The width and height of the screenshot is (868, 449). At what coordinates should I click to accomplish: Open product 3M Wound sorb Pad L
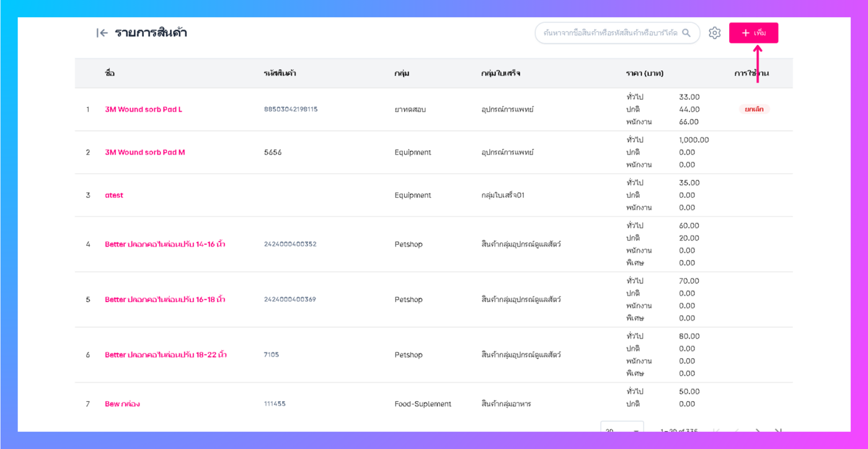pyautogui.click(x=144, y=109)
